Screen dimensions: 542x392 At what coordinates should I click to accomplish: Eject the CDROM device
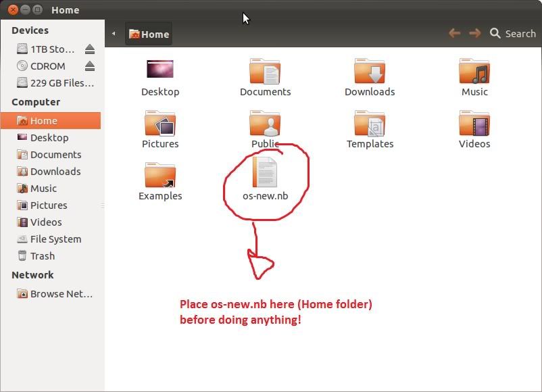pyautogui.click(x=90, y=66)
